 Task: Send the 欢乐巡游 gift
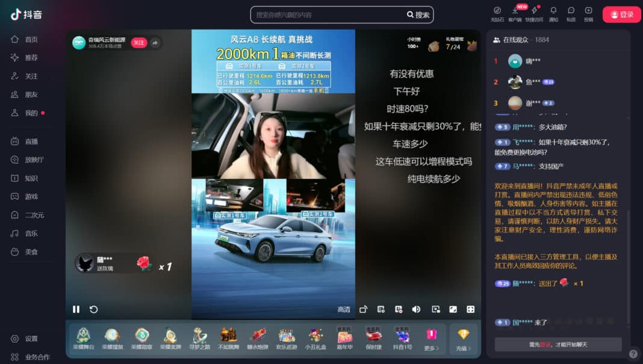286,339
